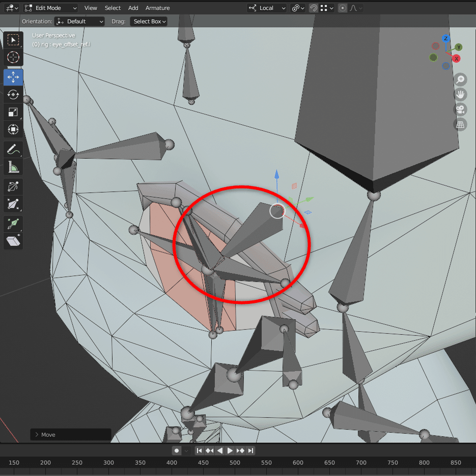Viewport: 476px width, 476px height.
Task: Open the auto keyframing options dropdown
Action: (187, 451)
